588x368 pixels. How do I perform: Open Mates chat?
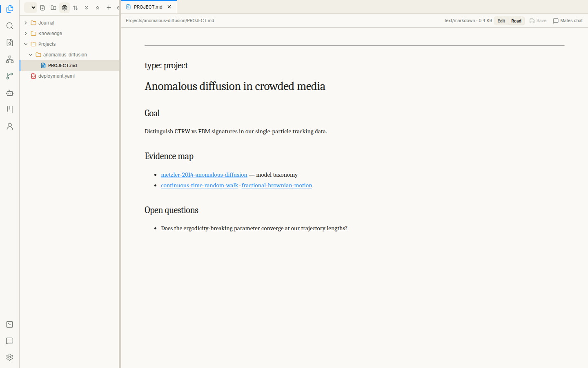[x=568, y=20]
